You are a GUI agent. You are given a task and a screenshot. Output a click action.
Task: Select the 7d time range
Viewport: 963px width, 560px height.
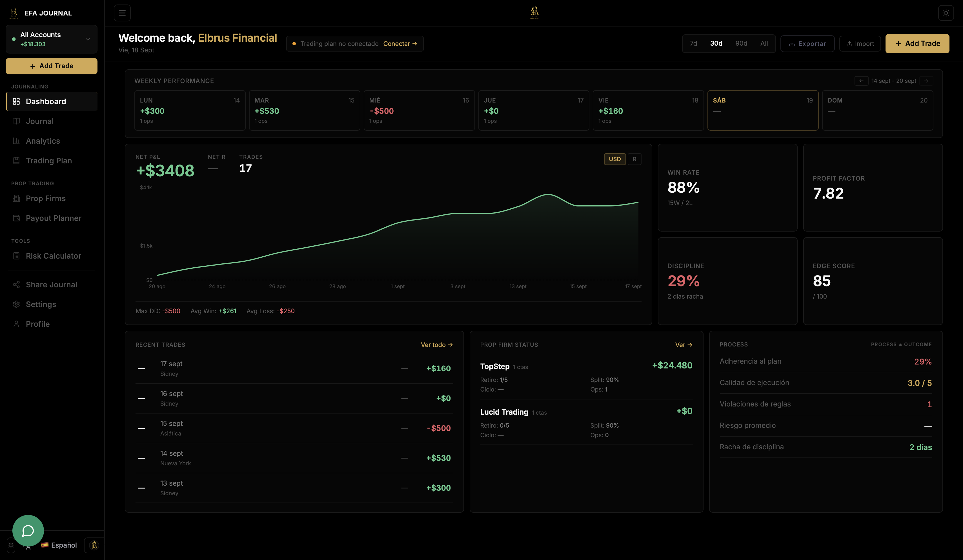693,44
